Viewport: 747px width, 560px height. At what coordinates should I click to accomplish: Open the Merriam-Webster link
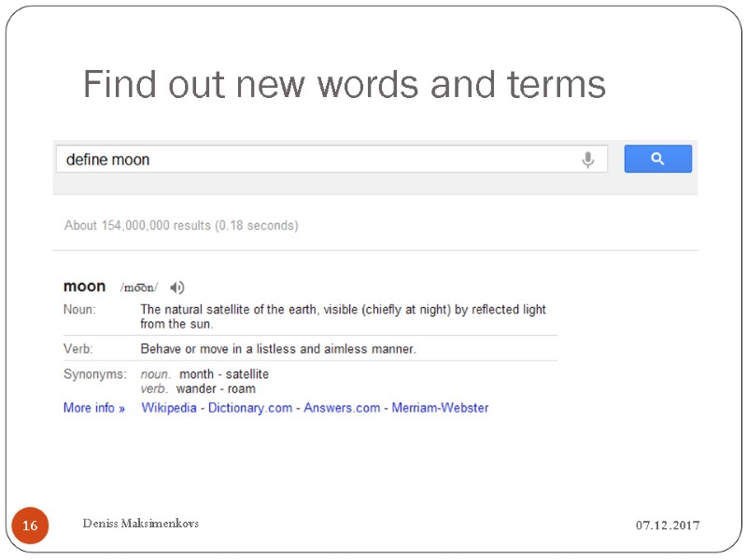click(x=440, y=408)
